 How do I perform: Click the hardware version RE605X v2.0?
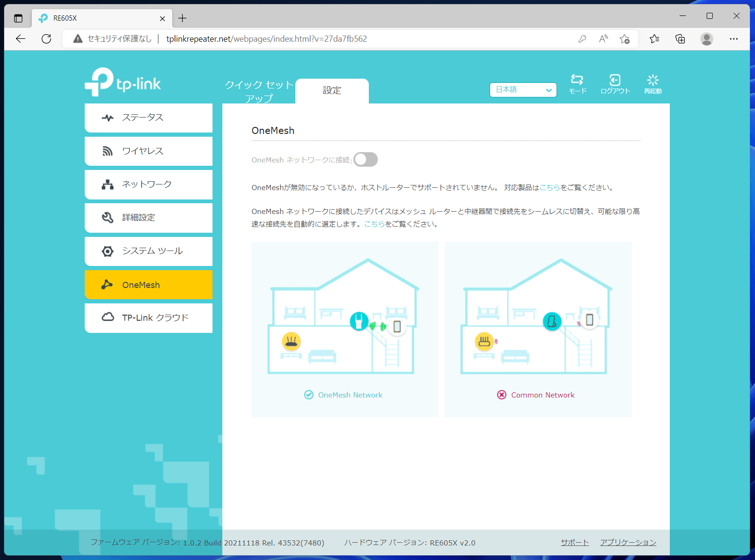click(x=453, y=543)
